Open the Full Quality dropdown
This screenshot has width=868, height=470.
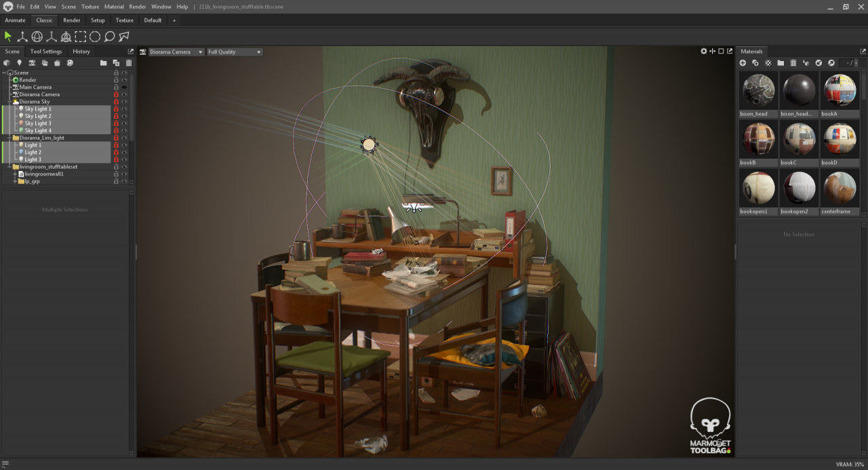click(x=234, y=52)
